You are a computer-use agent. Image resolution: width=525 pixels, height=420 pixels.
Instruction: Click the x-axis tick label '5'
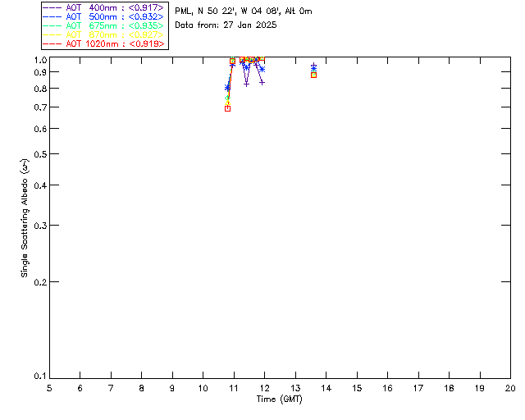point(49,388)
